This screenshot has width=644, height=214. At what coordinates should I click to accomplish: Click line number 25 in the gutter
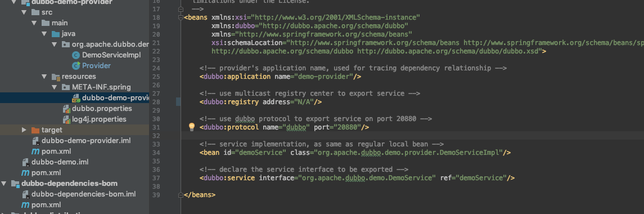click(x=156, y=77)
